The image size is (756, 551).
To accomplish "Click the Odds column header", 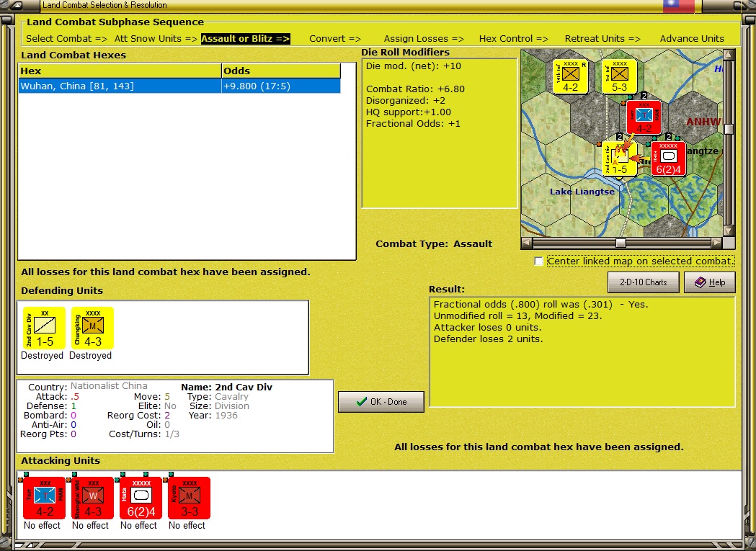I will 281,71.
